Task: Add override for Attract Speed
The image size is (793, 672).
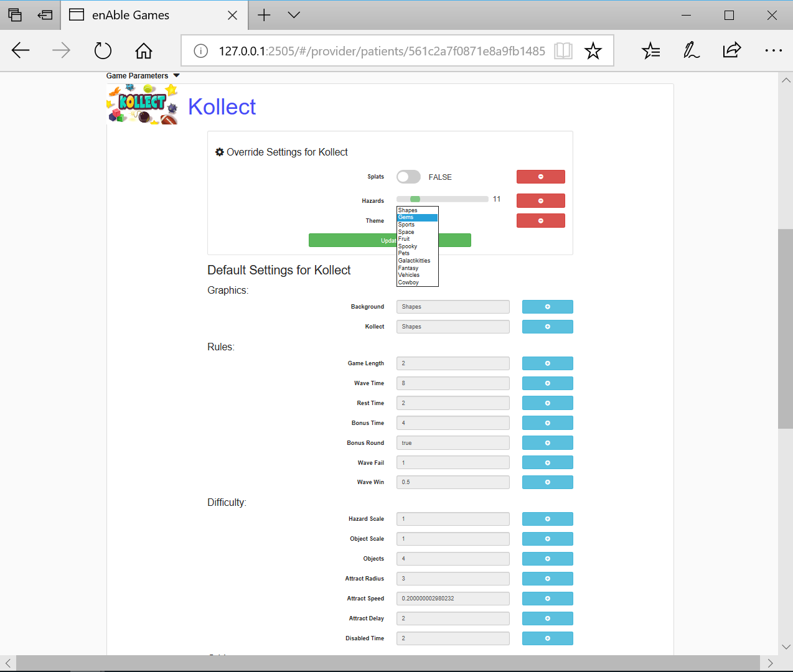Action: tap(548, 599)
